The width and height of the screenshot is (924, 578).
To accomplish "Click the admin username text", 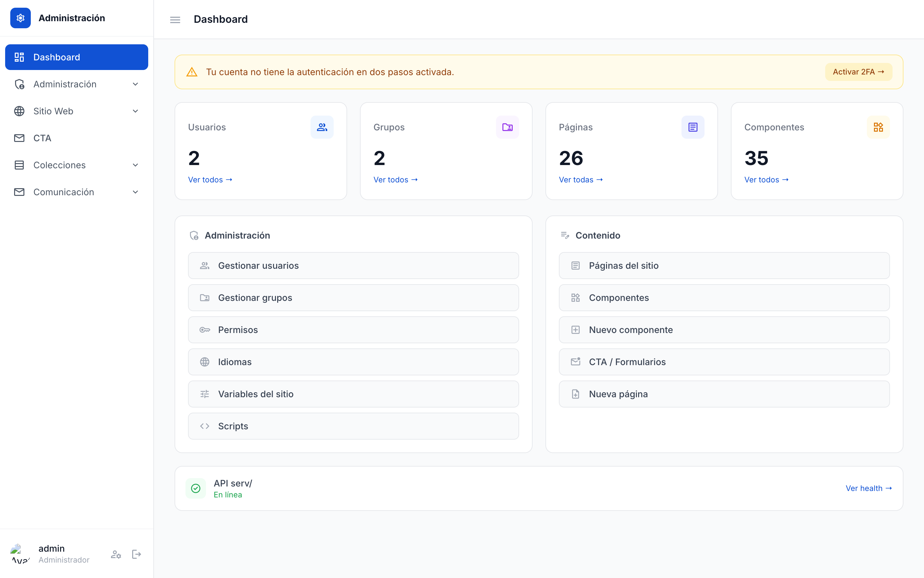I will (x=52, y=548).
